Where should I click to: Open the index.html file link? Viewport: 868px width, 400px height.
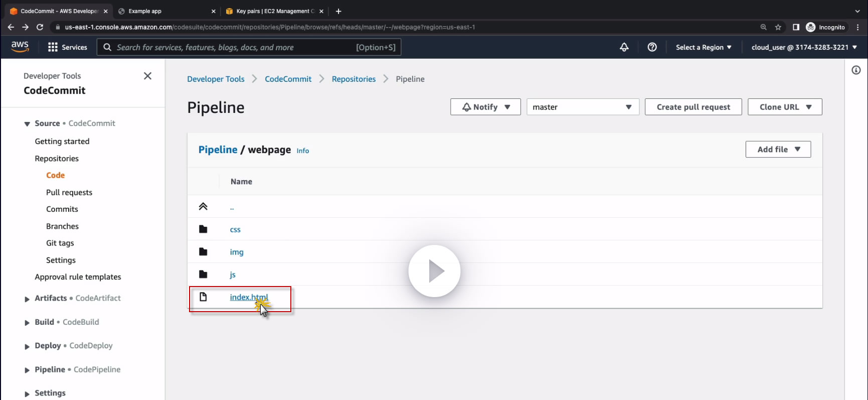pyautogui.click(x=249, y=297)
